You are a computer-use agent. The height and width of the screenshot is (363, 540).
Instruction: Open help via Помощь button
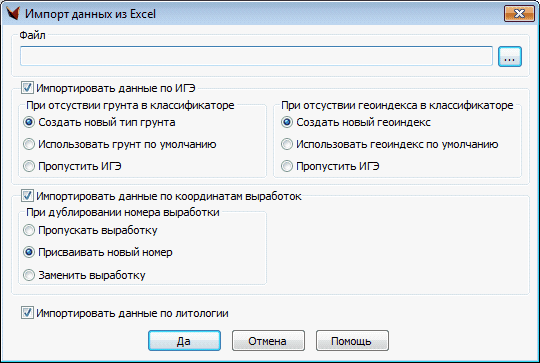[x=352, y=341]
